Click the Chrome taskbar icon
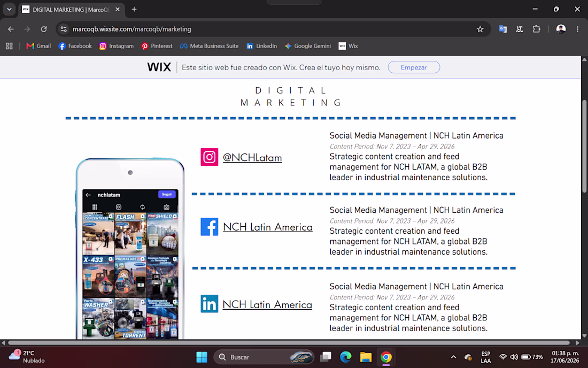Screen dimensions: 588x368 pyautogui.click(x=386, y=357)
